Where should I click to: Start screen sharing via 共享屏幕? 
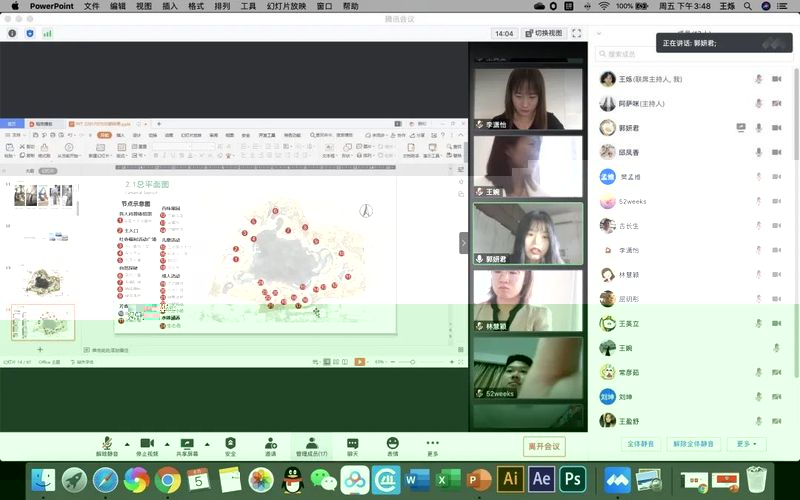pyautogui.click(x=187, y=446)
